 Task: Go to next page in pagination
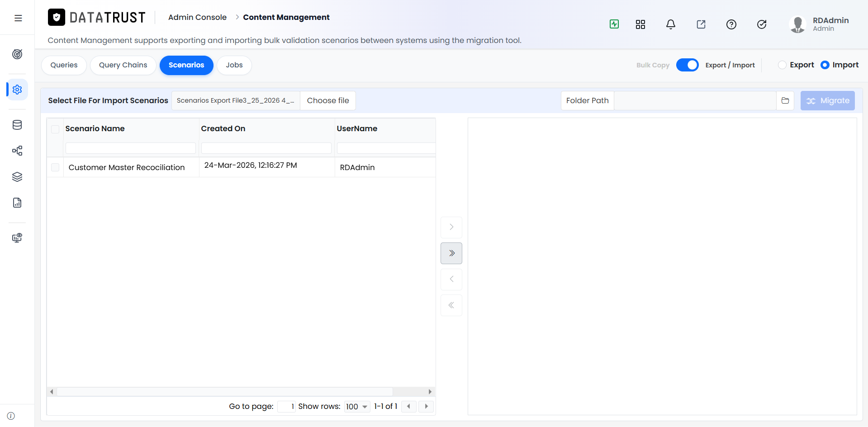pos(426,406)
